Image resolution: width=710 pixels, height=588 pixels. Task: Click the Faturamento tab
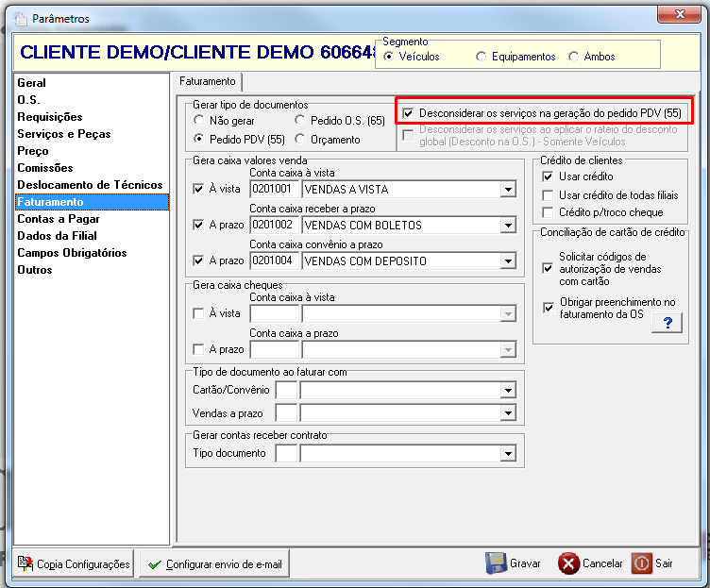tap(208, 81)
